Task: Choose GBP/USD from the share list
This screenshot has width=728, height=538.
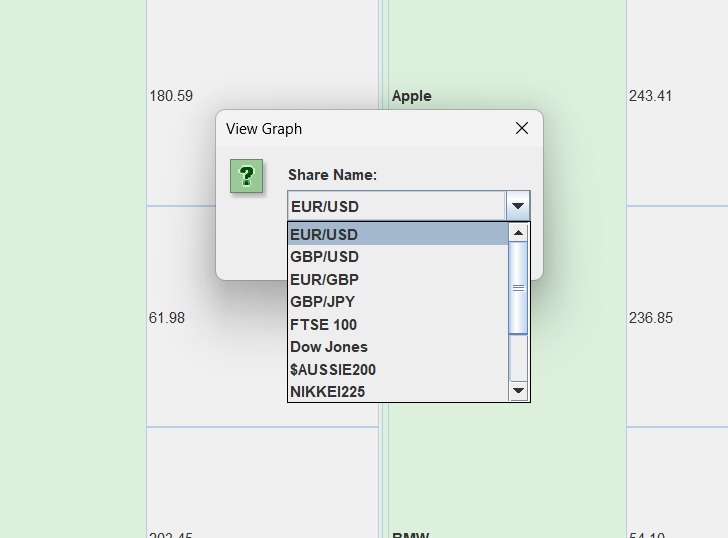Action: pyautogui.click(x=398, y=257)
